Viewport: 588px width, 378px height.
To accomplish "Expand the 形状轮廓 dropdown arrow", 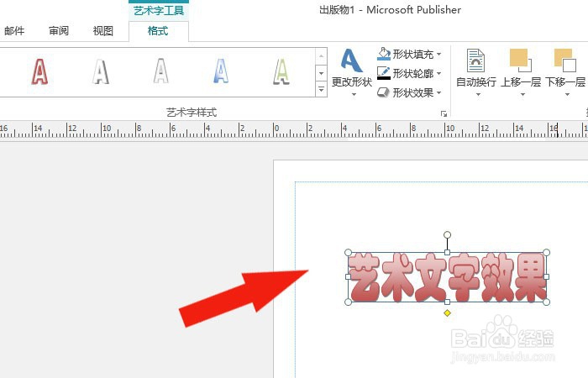I will pyautogui.click(x=439, y=74).
